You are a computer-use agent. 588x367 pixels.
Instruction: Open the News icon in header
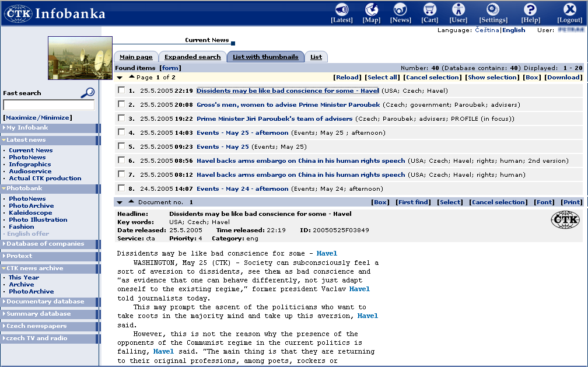(x=400, y=10)
